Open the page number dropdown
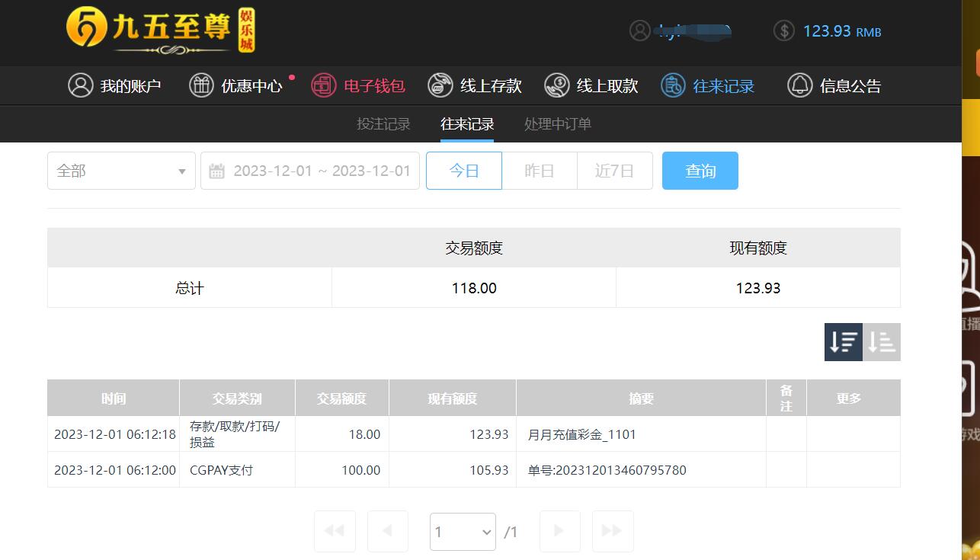The height and width of the screenshot is (560, 980). pos(463,532)
